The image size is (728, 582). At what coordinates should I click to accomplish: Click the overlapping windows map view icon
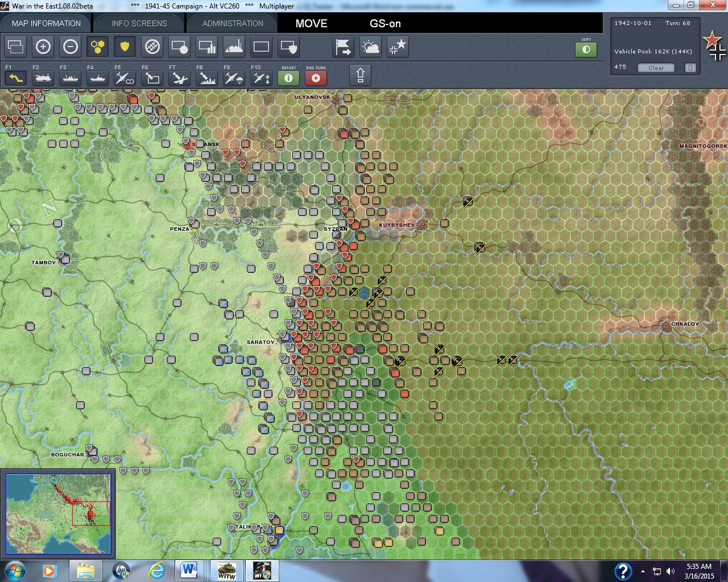coord(16,47)
